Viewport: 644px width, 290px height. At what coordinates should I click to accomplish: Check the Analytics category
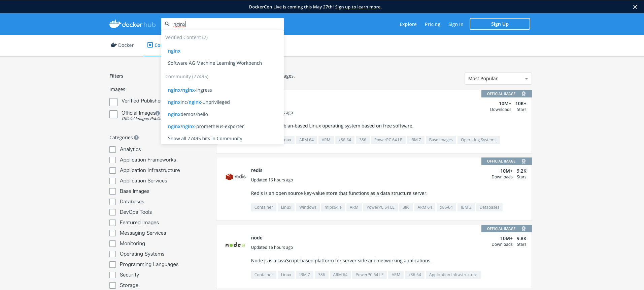[x=112, y=149]
